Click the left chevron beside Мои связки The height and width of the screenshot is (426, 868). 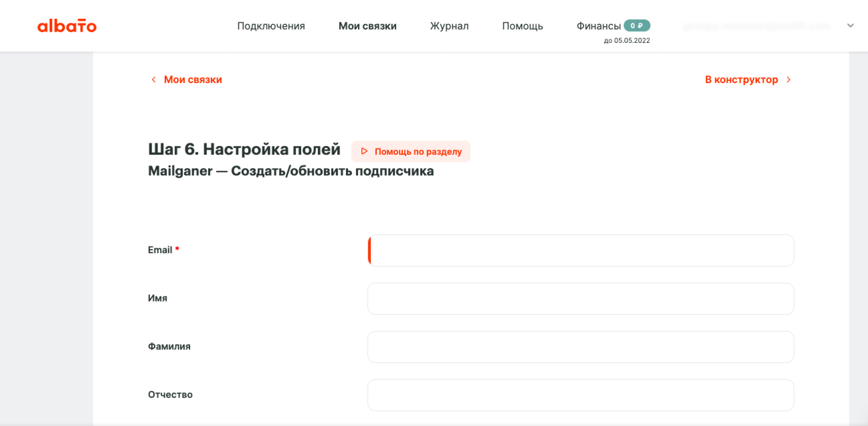pos(154,80)
